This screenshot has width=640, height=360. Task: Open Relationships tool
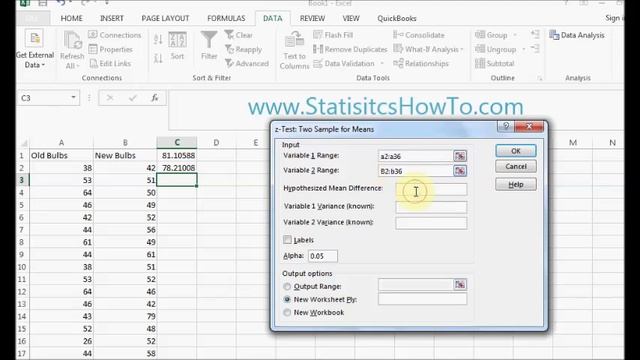[x=421, y=63]
